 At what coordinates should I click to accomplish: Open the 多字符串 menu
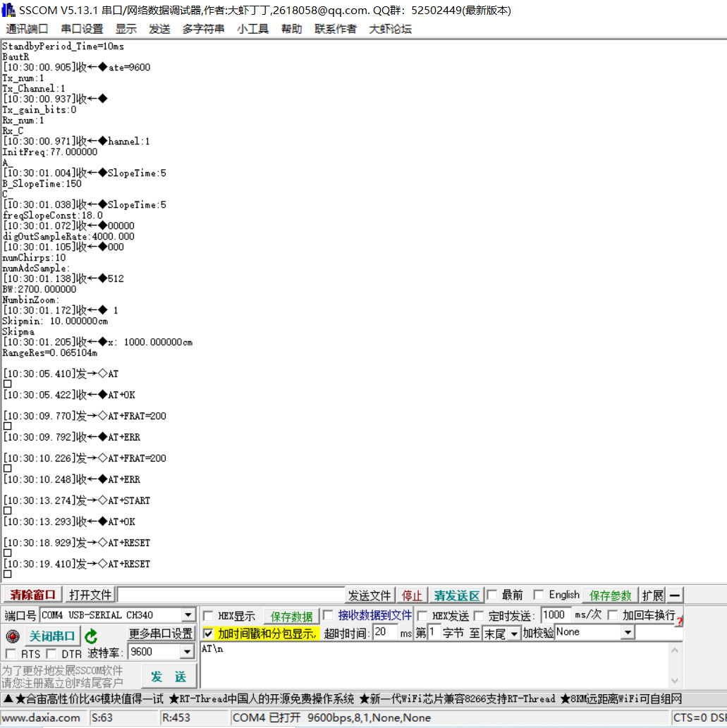pyautogui.click(x=203, y=29)
